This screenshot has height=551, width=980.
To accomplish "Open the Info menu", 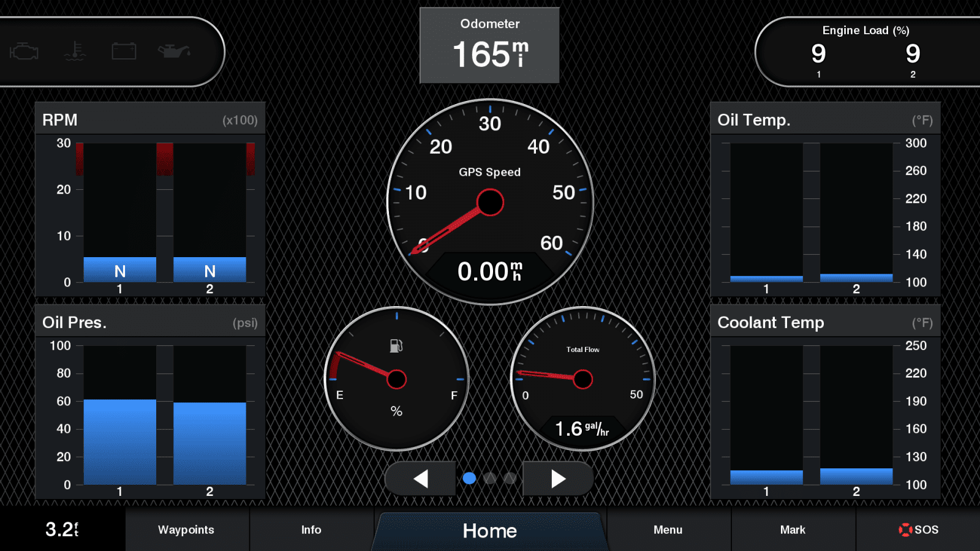I will pyautogui.click(x=311, y=530).
